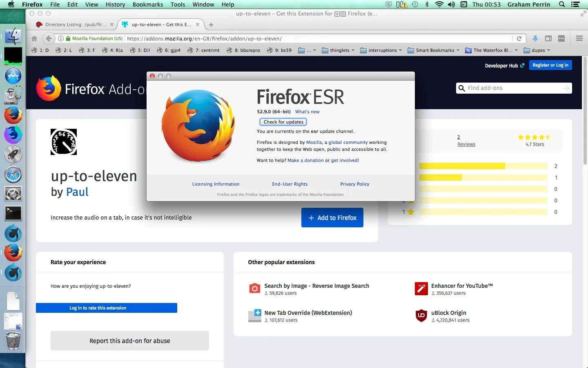Expand the unnamed '…' bookmarks folder

click(x=307, y=50)
